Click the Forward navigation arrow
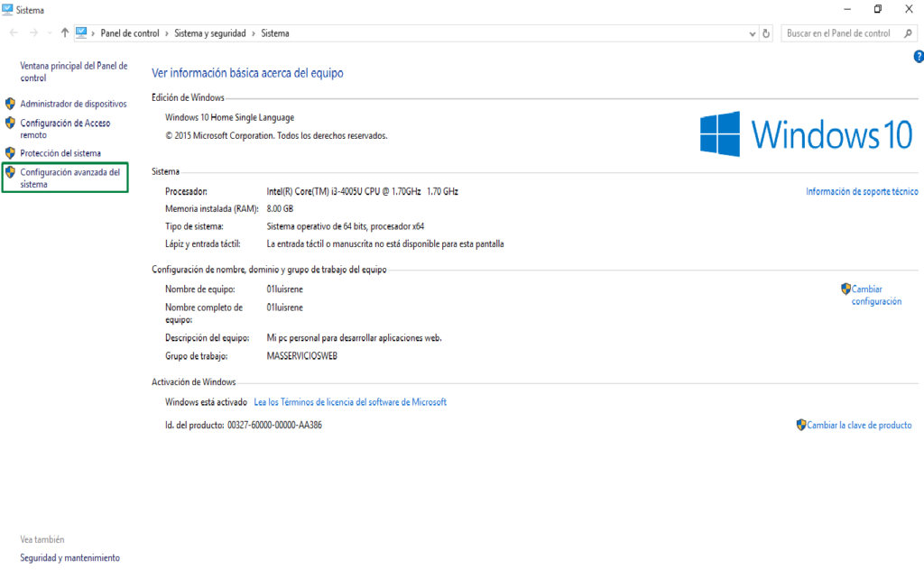The image size is (924, 578). pos(33,33)
